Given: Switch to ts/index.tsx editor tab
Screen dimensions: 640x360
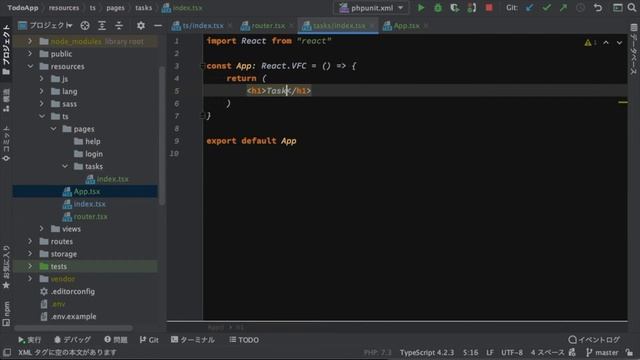Looking at the screenshot, I should 202,26.
